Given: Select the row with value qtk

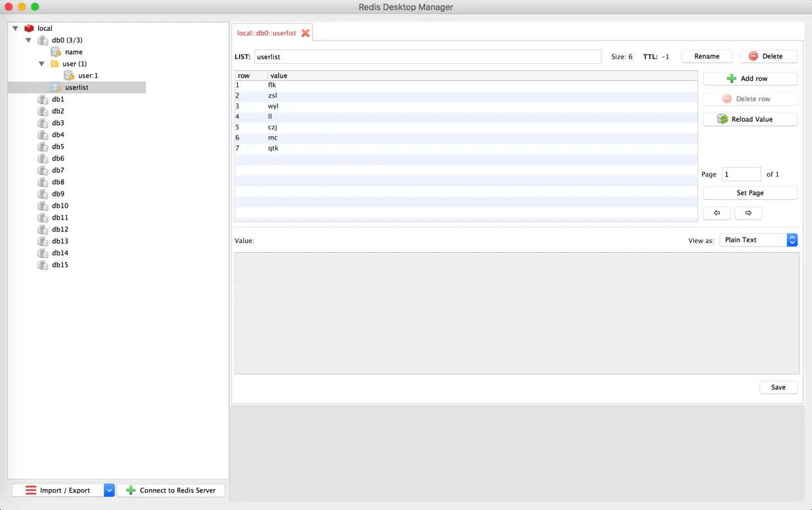Looking at the screenshot, I should (466, 148).
